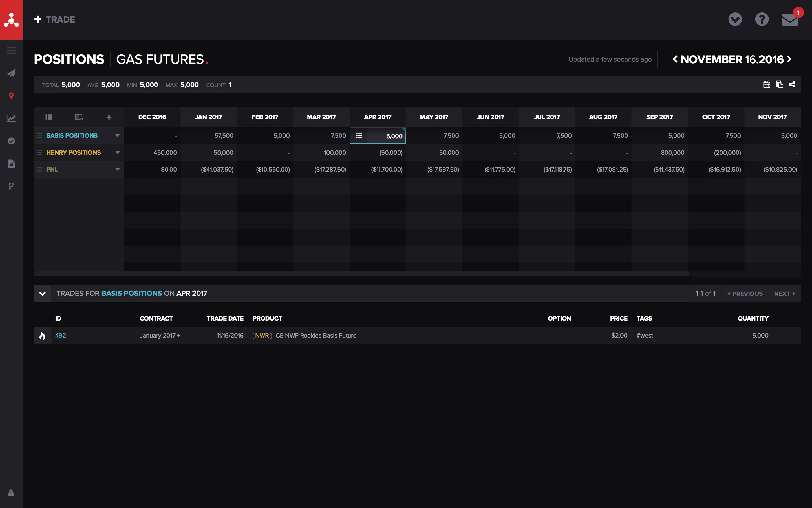The height and width of the screenshot is (508, 812).
Task: Click the NWR product code
Action: coord(262,335)
